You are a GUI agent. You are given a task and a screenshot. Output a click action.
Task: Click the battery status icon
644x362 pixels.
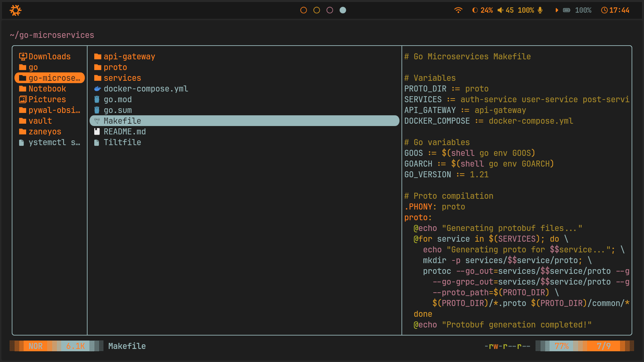[567, 10]
